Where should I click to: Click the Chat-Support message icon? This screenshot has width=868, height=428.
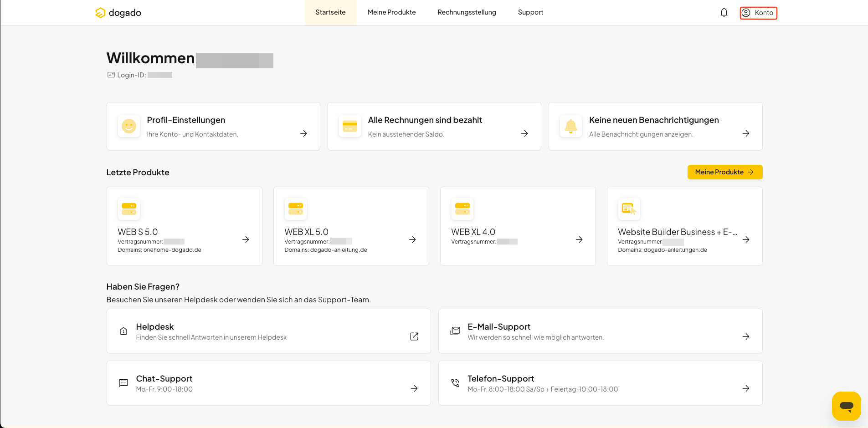[x=123, y=383]
